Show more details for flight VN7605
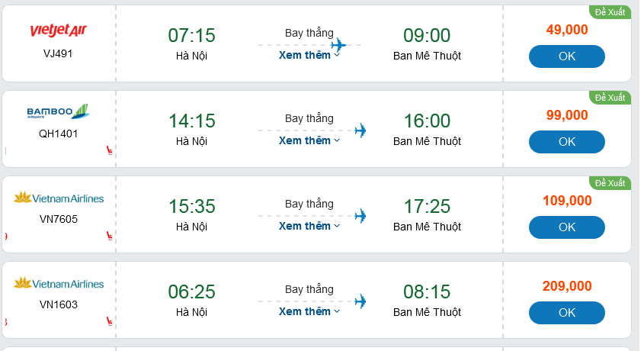 (309, 226)
